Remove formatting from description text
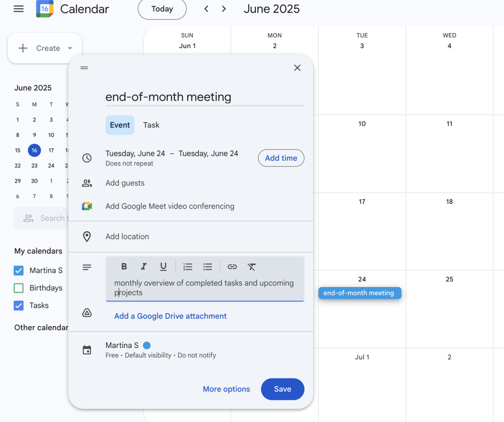This screenshot has width=504, height=422. pos(252,266)
